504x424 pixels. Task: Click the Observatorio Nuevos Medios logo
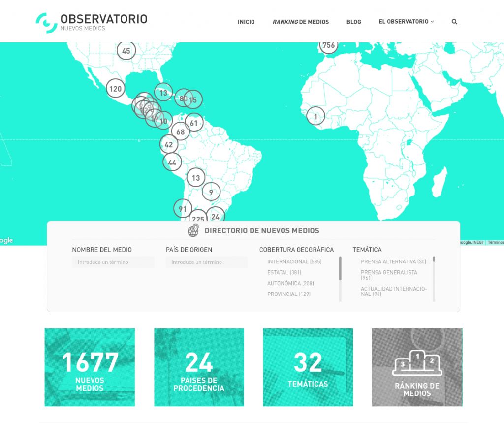[92, 22]
